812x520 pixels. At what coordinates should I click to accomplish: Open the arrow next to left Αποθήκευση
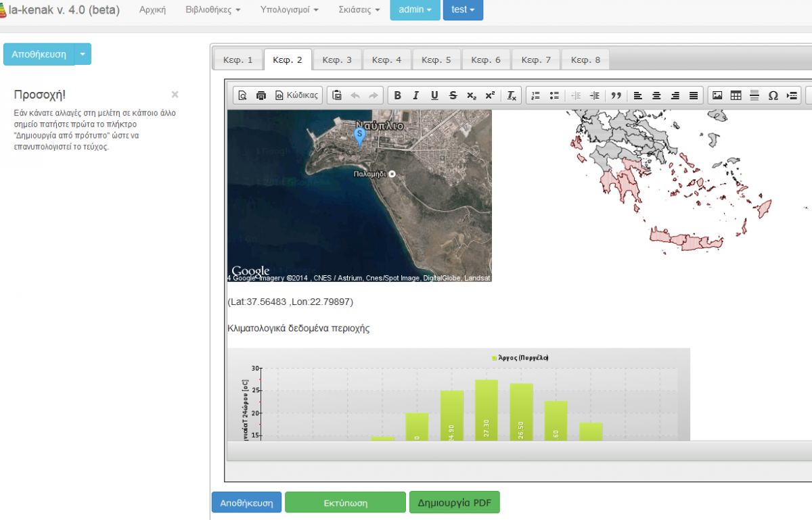[83, 54]
